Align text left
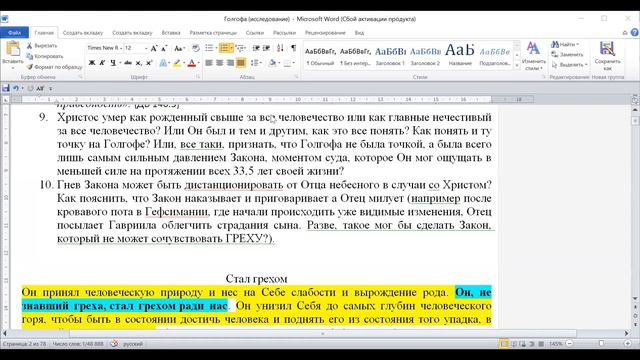 [x=209, y=63]
